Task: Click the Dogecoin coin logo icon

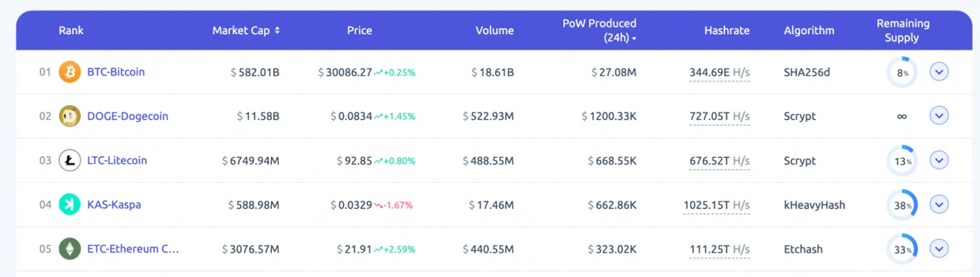Action: click(70, 116)
